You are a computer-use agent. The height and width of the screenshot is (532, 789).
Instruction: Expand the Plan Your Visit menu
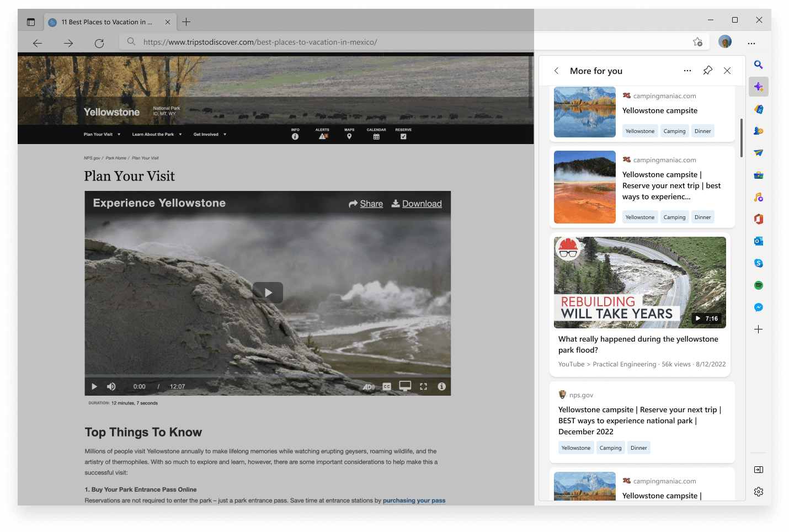pos(102,134)
